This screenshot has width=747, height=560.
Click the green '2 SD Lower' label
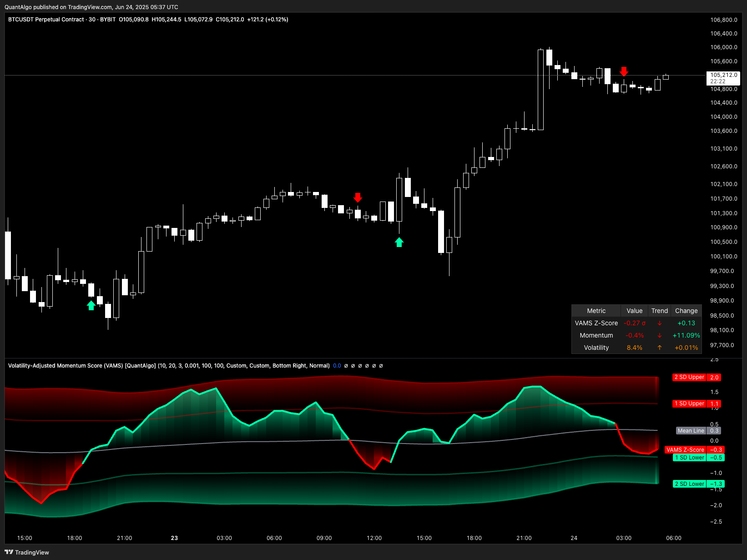coord(689,484)
